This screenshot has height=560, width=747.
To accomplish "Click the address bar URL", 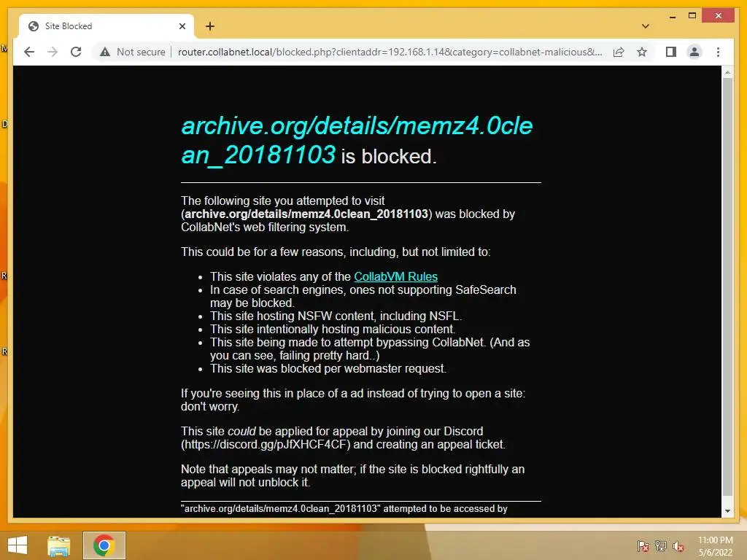I will [x=390, y=52].
